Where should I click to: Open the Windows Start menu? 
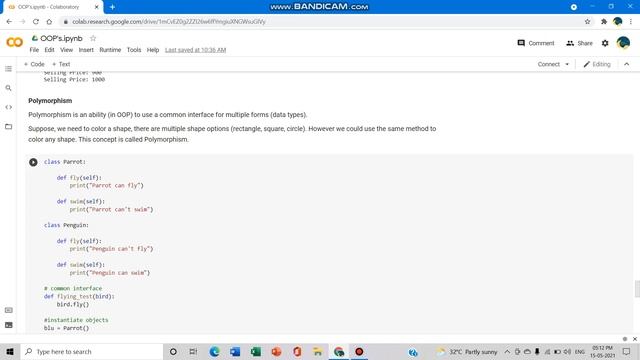[10, 351]
